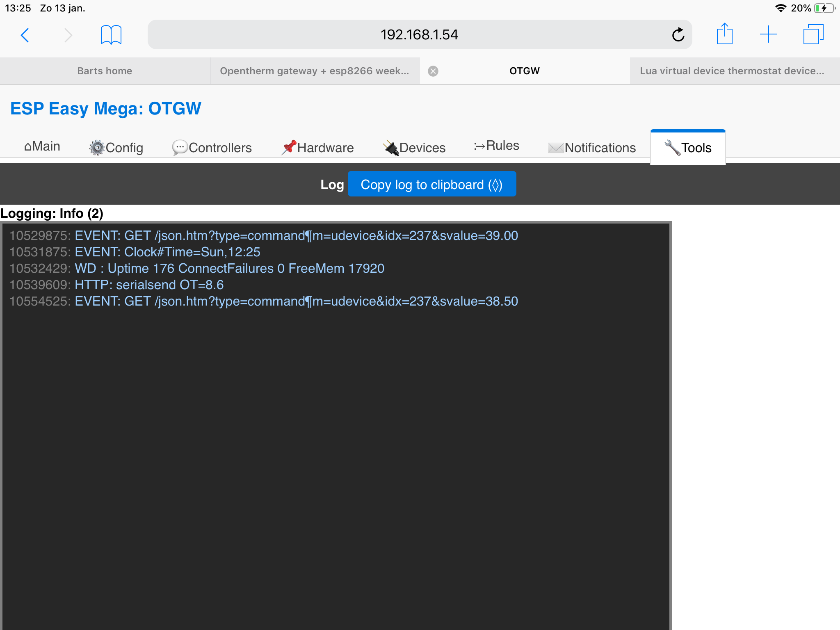Select the Tools menu tab
The image size is (840, 630).
click(x=688, y=148)
